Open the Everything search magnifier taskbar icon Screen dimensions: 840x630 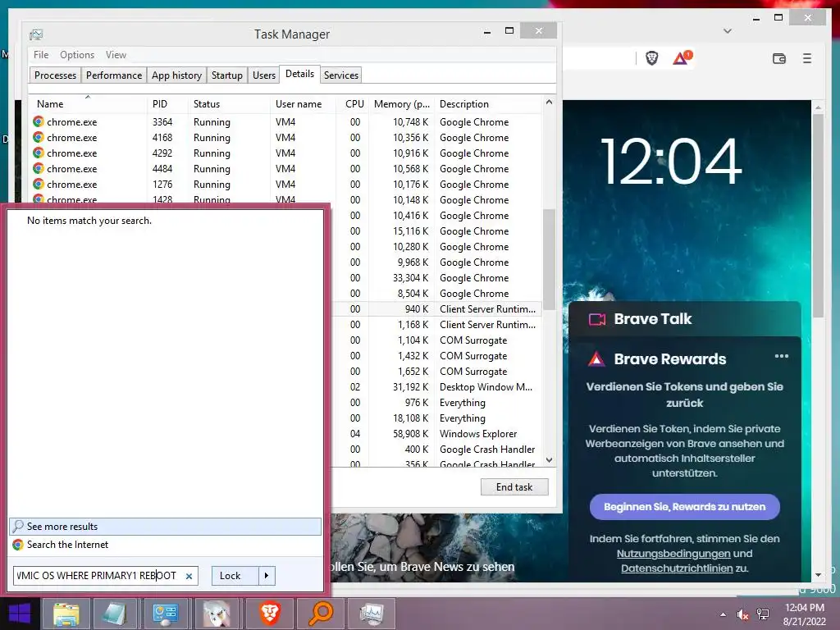321,614
